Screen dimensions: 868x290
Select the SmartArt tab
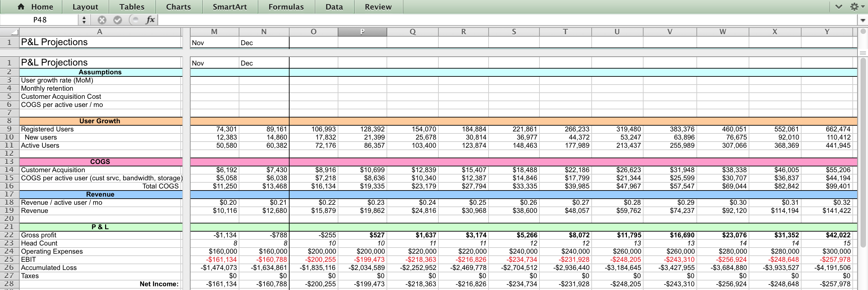click(230, 7)
